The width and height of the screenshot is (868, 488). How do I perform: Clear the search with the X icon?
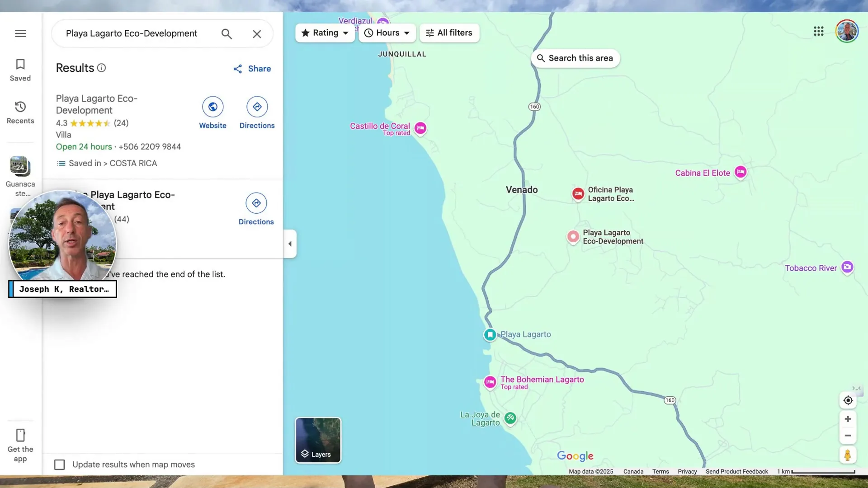[257, 34]
